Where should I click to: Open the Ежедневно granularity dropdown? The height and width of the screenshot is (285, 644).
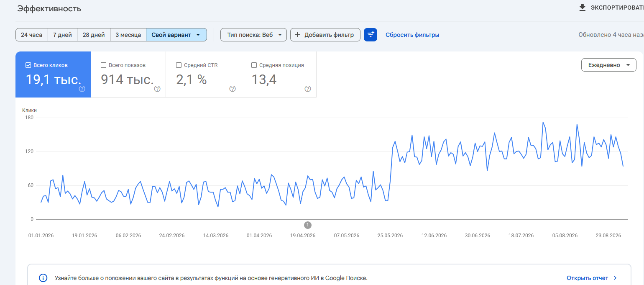(609, 65)
